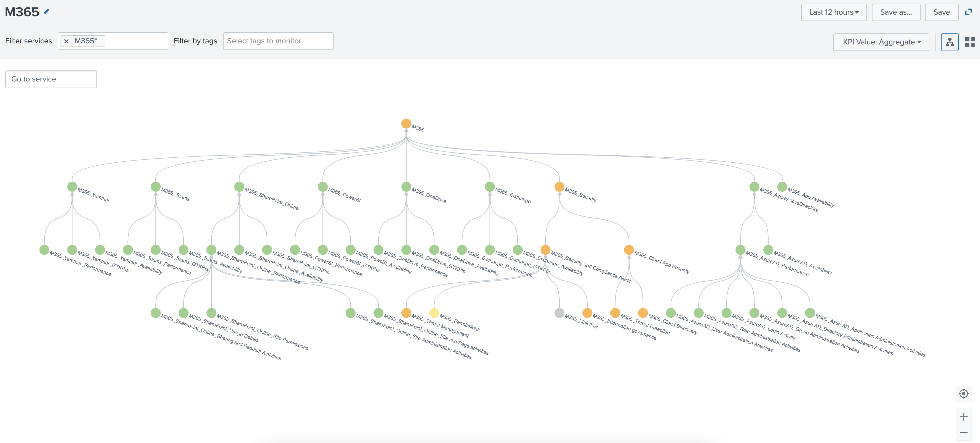The image size is (980, 443).
Task: Select M365_SharePoint_Online_File and Page activities node
Action: [379, 313]
